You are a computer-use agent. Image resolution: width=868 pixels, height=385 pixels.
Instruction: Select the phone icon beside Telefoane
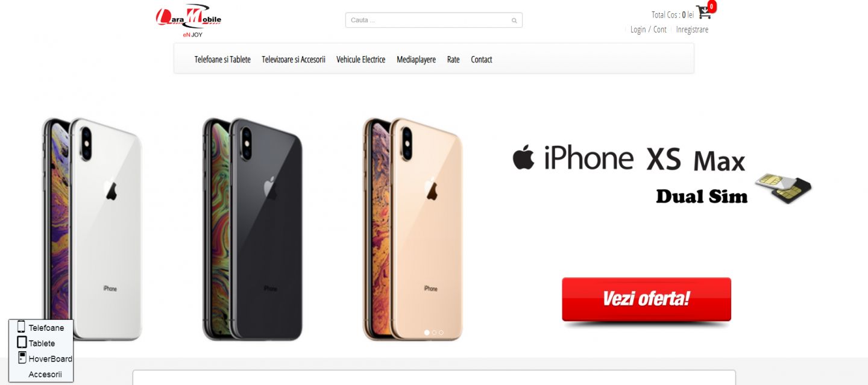click(x=21, y=327)
